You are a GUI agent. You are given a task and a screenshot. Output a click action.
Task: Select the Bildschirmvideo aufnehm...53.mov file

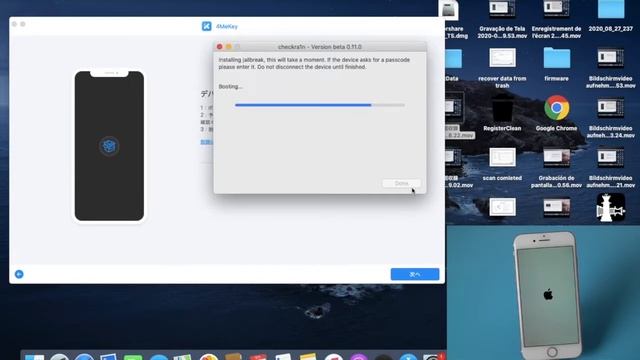click(611, 58)
